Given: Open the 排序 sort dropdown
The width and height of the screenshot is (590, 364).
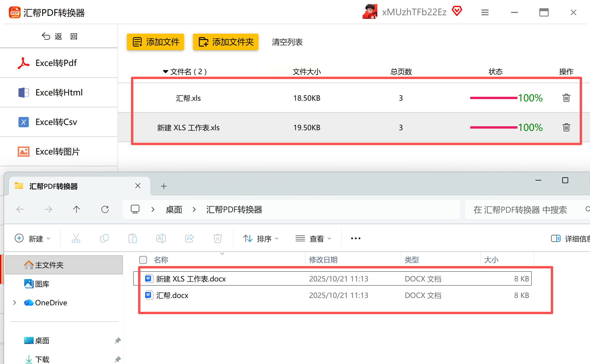Looking at the screenshot, I should pos(260,238).
